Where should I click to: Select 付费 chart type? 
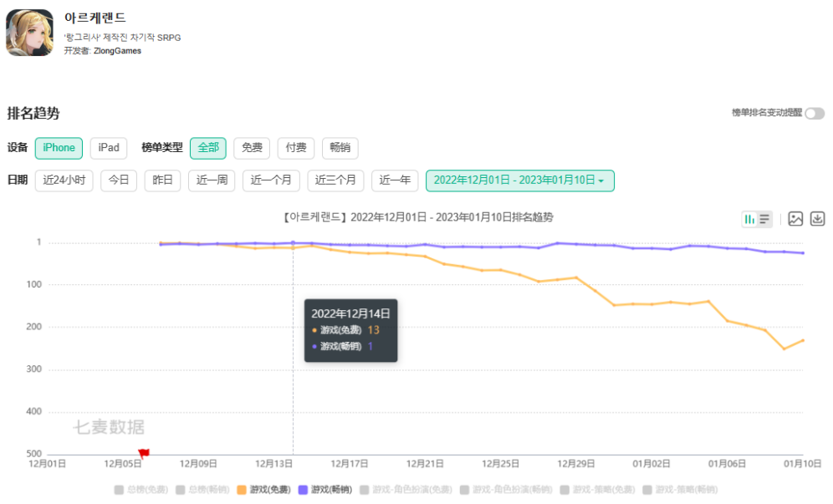click(296, 148)
